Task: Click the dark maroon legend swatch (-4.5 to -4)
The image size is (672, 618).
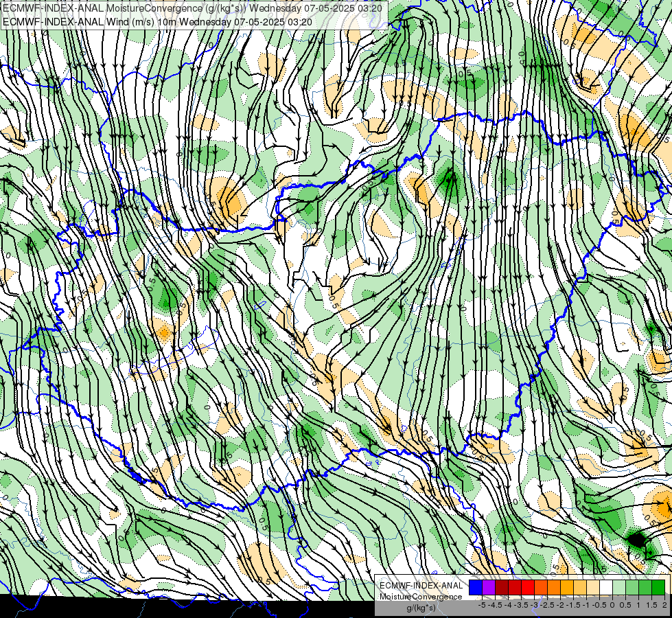Action: (x=502, y=587)
